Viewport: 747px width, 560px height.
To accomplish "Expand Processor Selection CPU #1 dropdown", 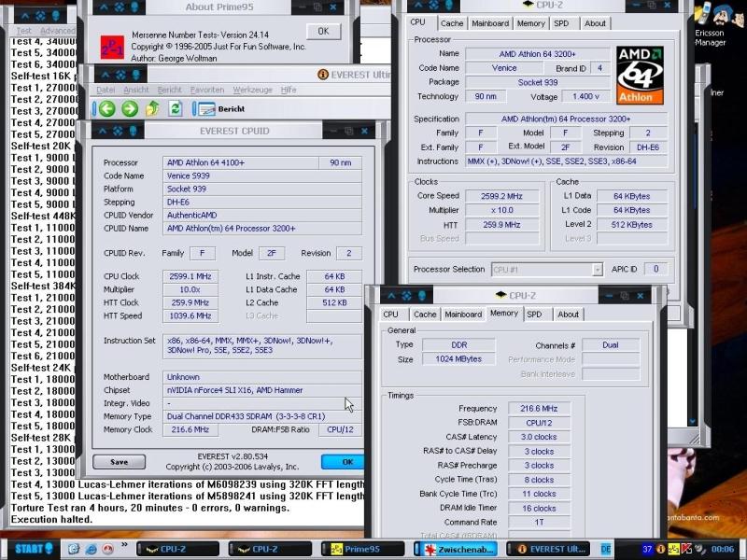I will pos(598,270).
